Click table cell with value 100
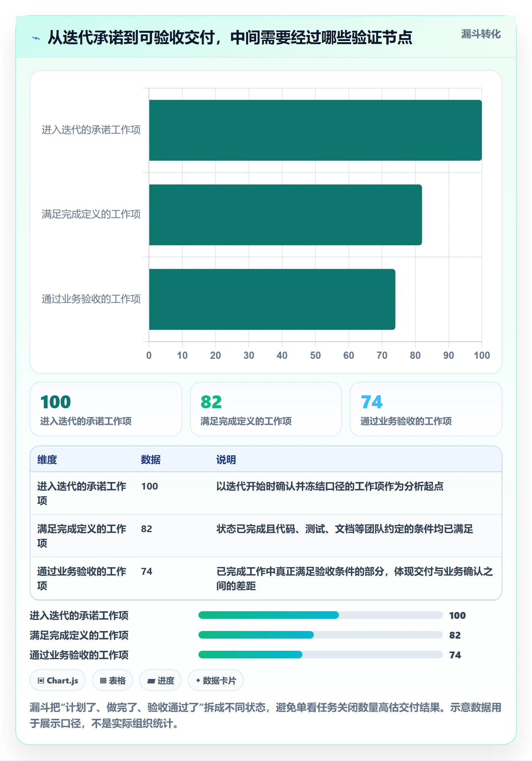Image resolution: width=532 pixels, height=761 pixels. click(149, 486)
